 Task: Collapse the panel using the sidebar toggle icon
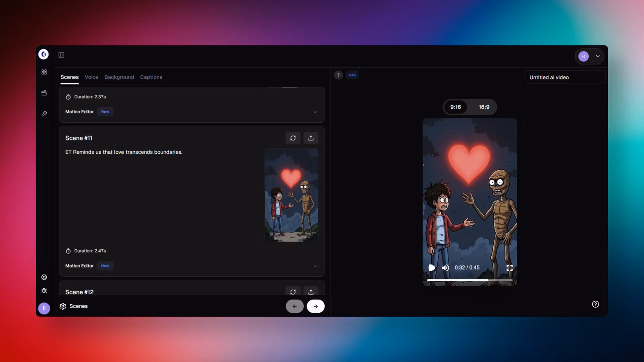(61, 54)
